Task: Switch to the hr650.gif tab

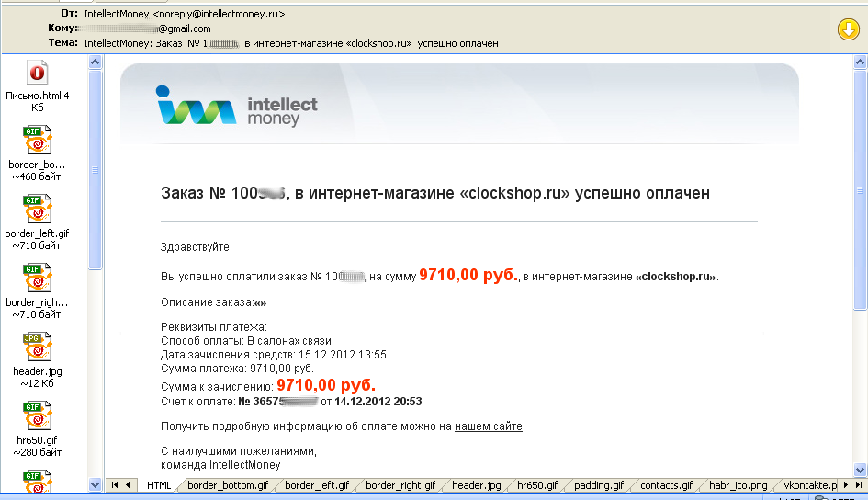Action: pyautogui.click(x=537, y=485)
